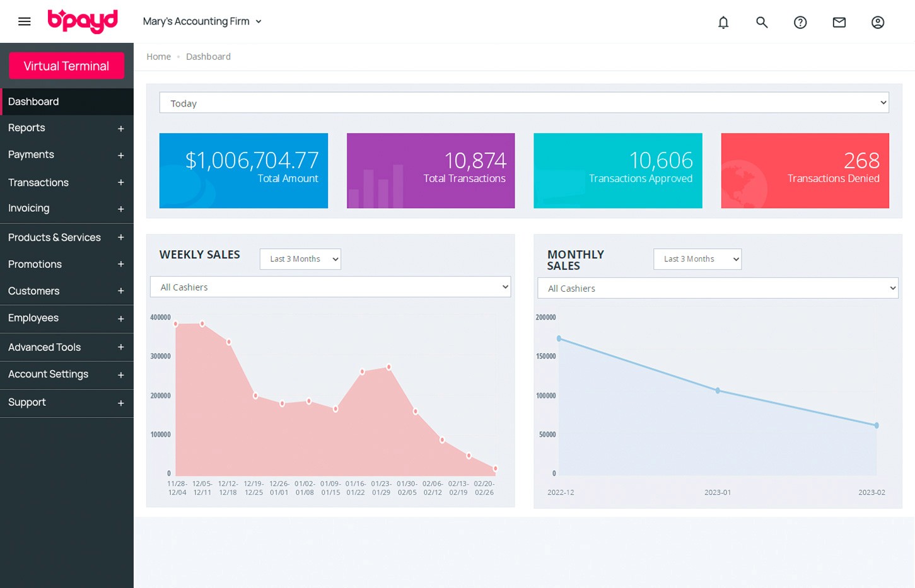This screenshot has height=588, width=915.
Task: Expand Transactions with its plus icon
Action: (120, 183)
